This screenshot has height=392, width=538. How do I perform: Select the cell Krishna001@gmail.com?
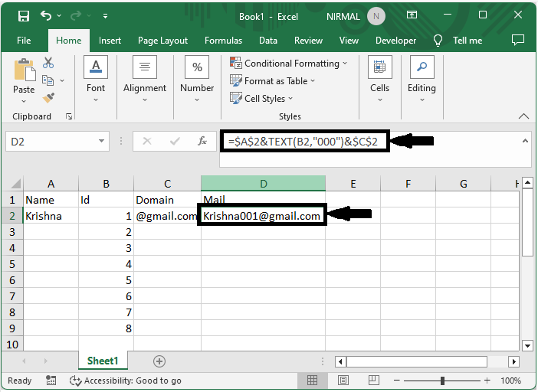pos(262,216)
